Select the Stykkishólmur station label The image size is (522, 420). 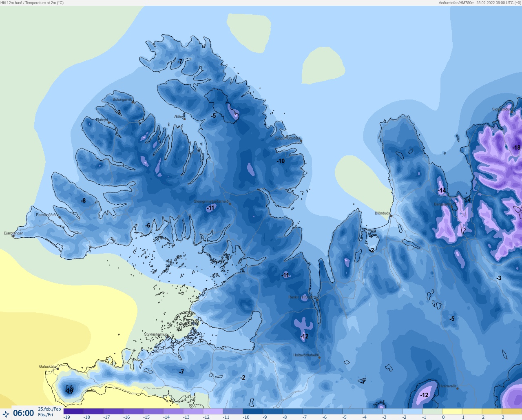156,334
